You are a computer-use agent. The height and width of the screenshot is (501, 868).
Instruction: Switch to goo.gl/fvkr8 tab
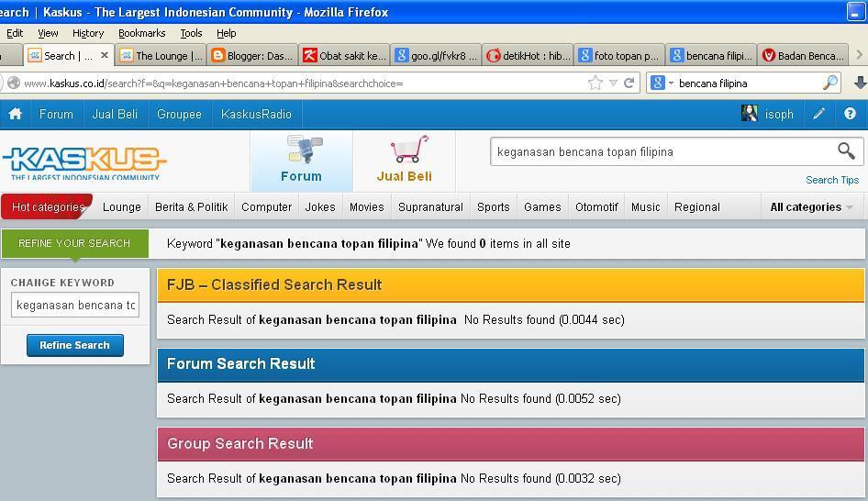[x=436, y=55]
